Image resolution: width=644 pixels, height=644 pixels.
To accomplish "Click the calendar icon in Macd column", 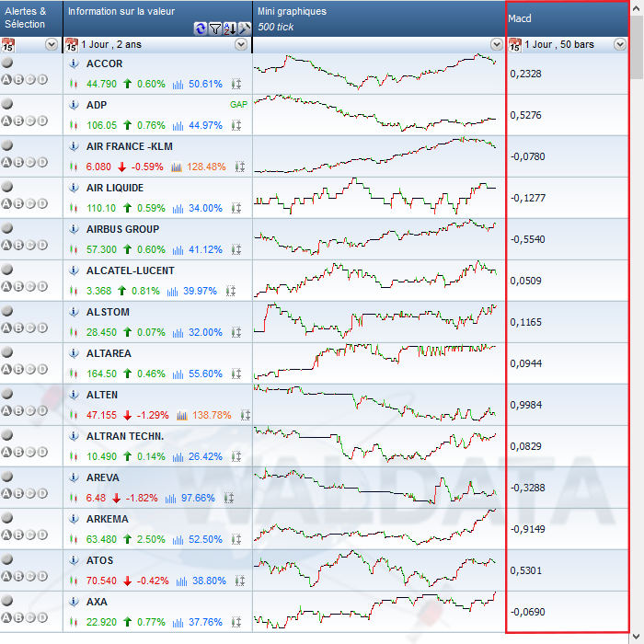I will (x=515, y=45).
